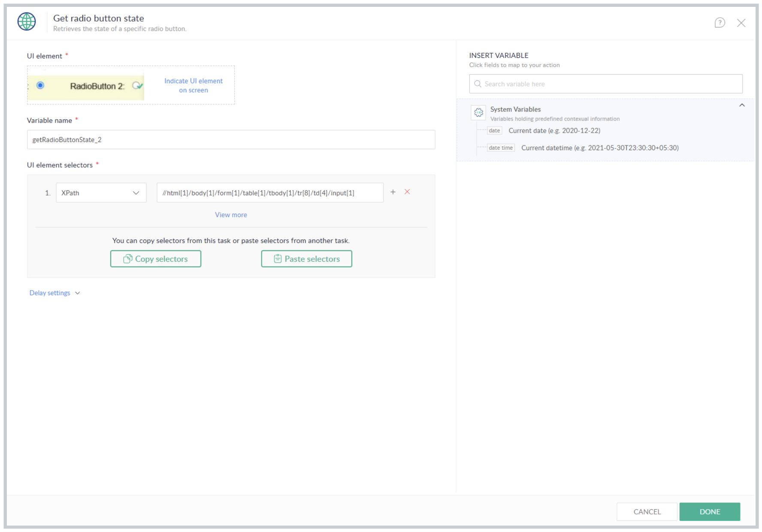Click the CANCEL button

(647, 512)
